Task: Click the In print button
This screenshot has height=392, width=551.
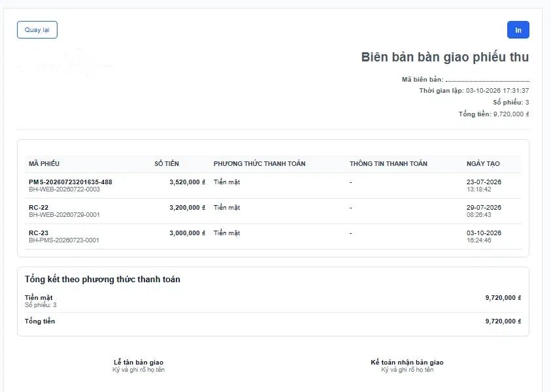Action: pyautogui.click(x=518, y=30)
